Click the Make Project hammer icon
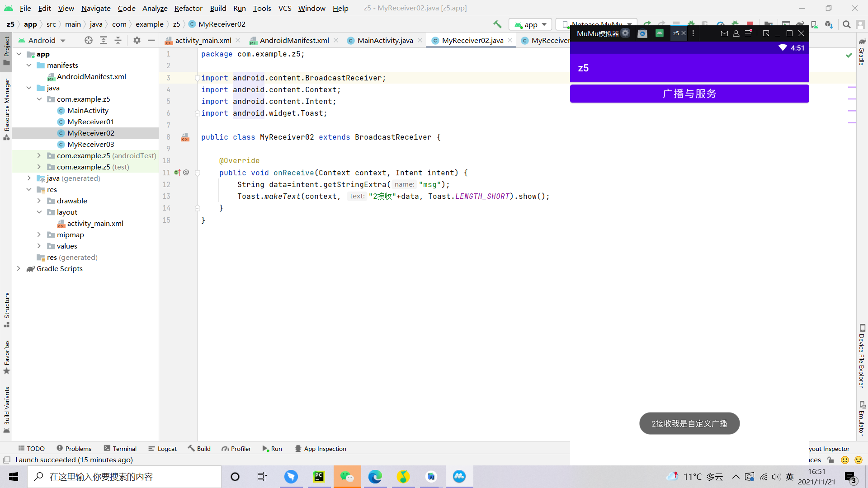The height and width of the screenshot is (488, 868). click(x=497, y=24)
